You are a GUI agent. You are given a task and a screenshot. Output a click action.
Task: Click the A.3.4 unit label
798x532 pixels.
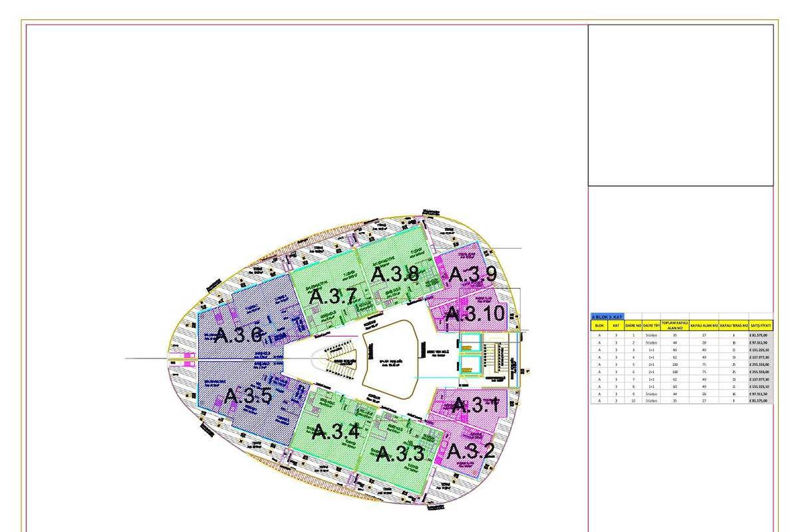[x=336, y=432]
